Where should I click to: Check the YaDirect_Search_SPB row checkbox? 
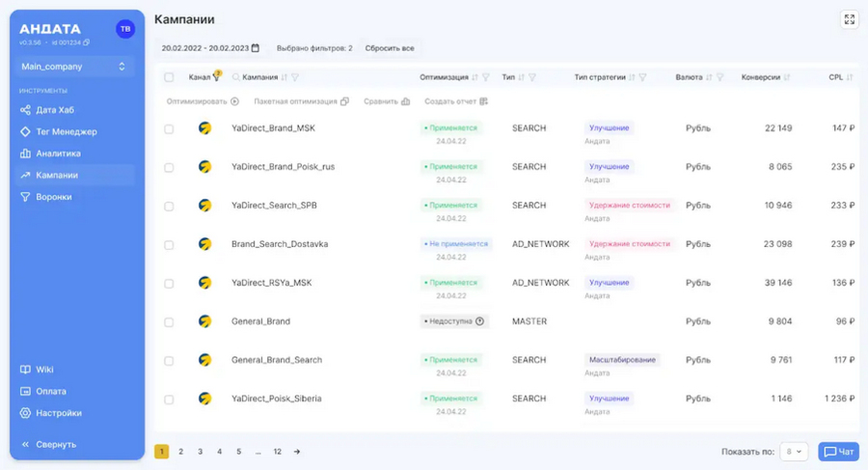tap(169, 207)
